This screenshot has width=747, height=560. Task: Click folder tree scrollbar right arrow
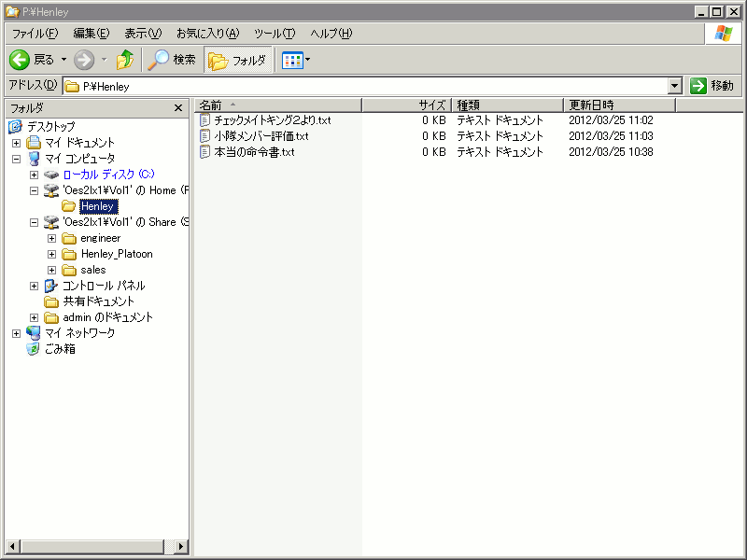pos(180,547)
